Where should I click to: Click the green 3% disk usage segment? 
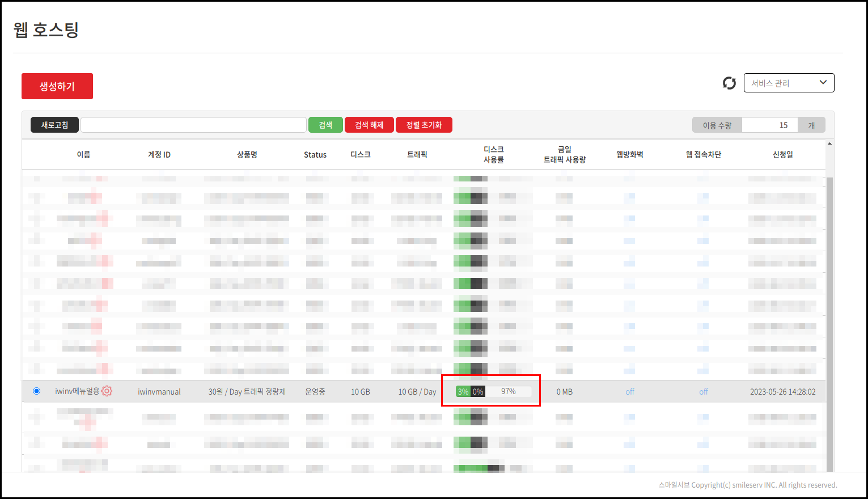[463, 392]
